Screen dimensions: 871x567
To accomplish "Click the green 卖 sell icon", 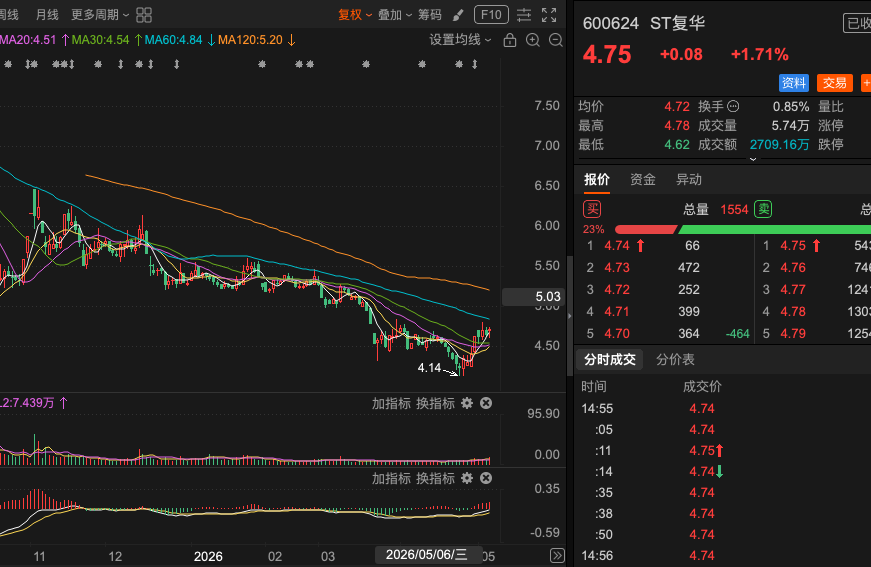I will point(763,209).
